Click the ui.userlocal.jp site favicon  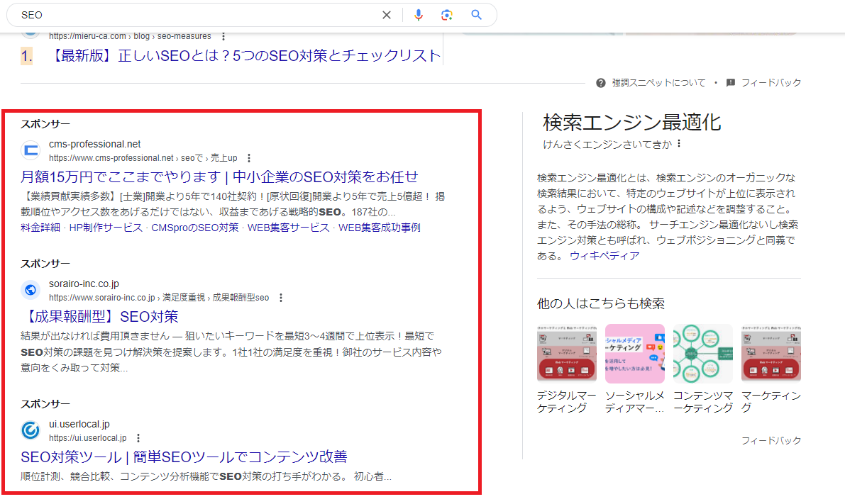click(x=31, y=430)
